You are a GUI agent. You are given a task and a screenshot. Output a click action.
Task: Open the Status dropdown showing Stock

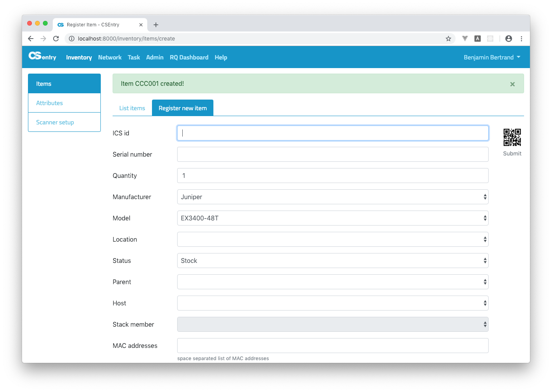click(x=332, y=261)
